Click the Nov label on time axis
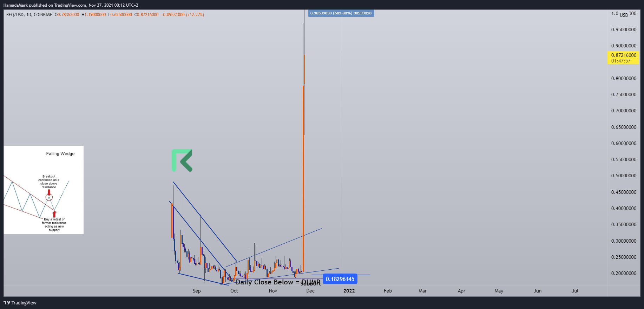Screen dimensions: 644x309 273,291
